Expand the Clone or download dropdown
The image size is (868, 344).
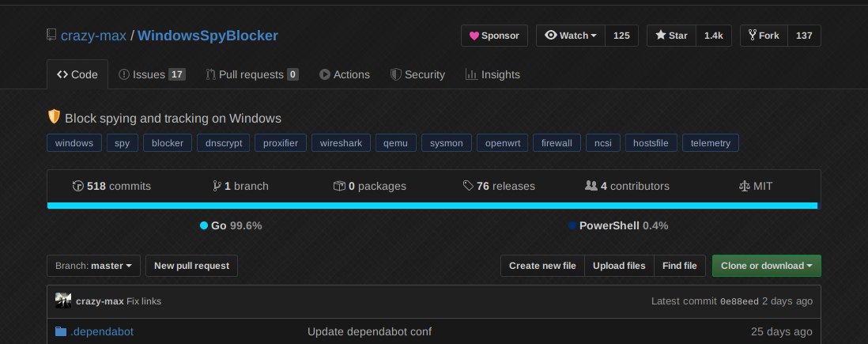point(767,266)
